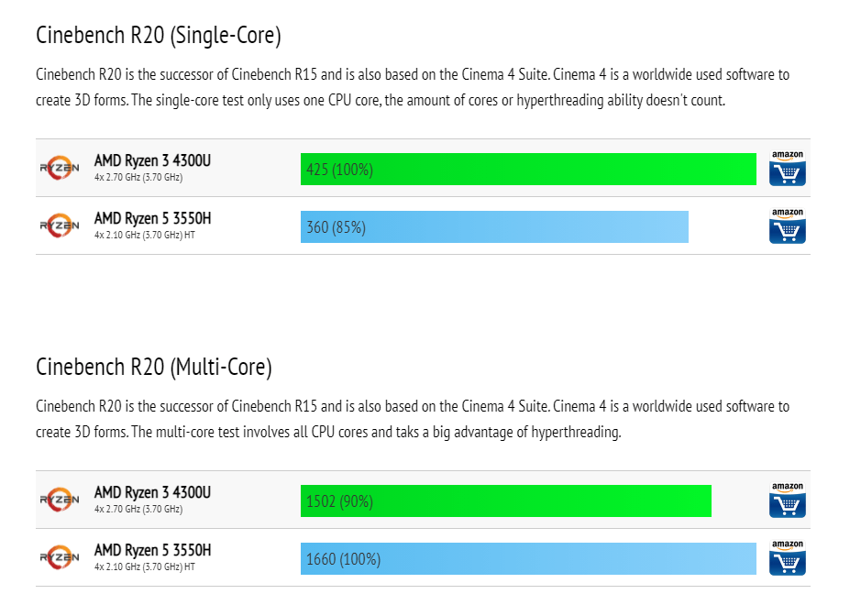Open Amazon cart for Ryzen 3 4300U multi-core row

click(787, 501)
